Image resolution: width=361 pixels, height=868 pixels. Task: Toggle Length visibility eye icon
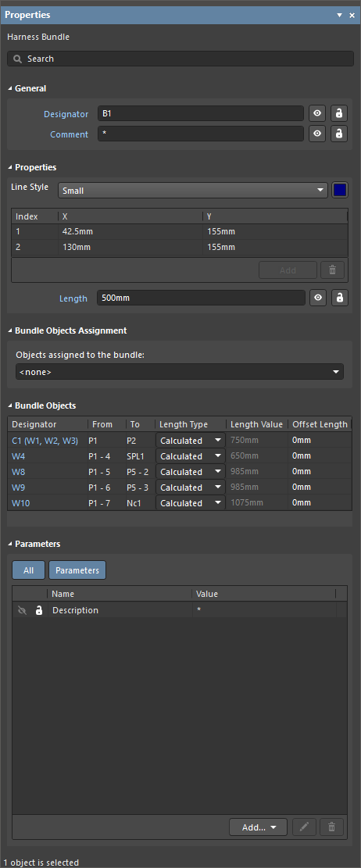[318, 298]
